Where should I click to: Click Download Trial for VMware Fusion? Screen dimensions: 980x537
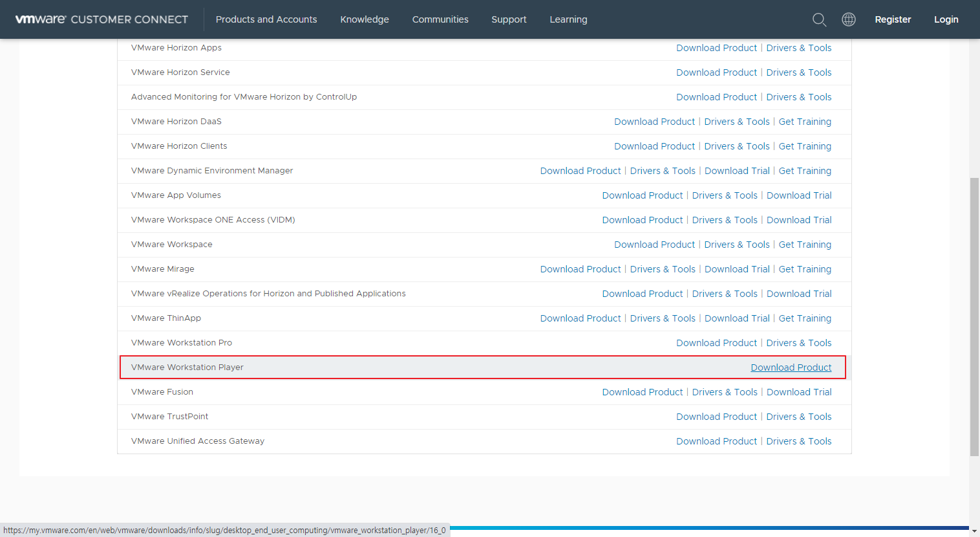coord(799,392)
